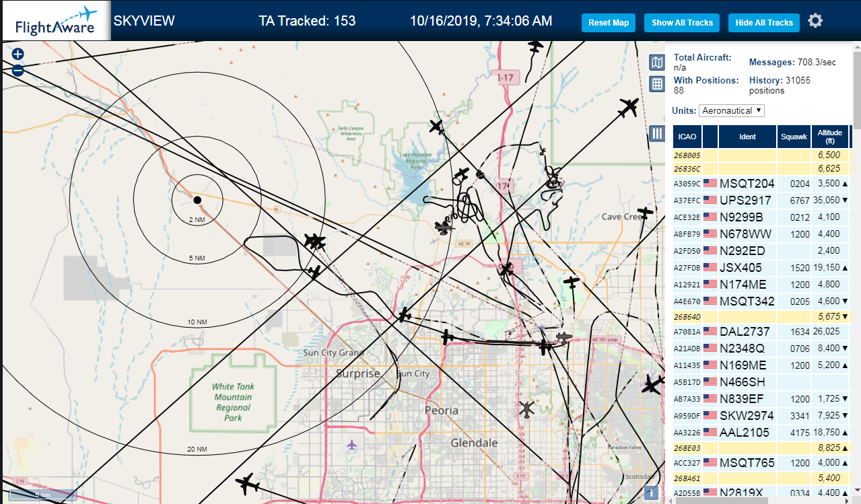Screen dimensions: 861x504
Task: Select the N466SH aircraft row
Action: tap(761, 382)
